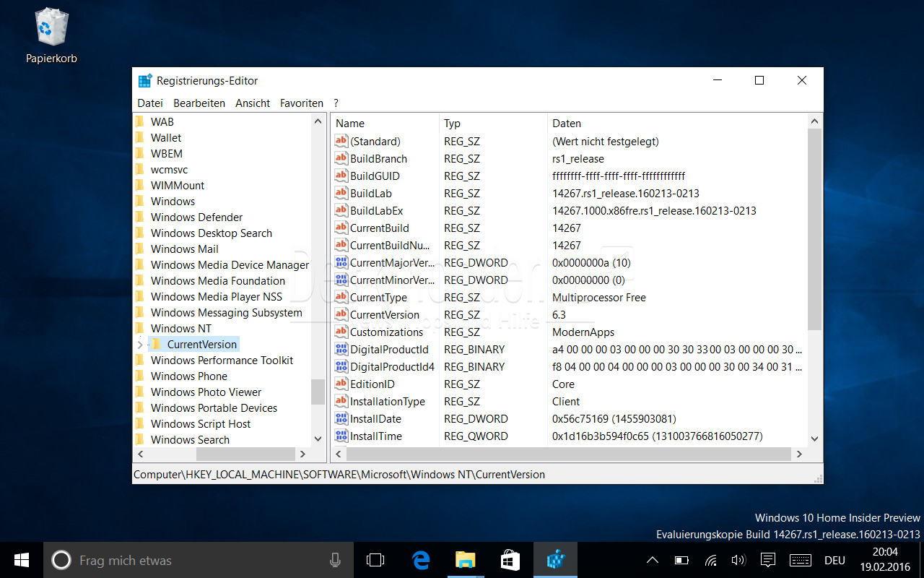Click the DEU input language indicator
Viewport: 924px width, 578px height.
pos(834,560)
